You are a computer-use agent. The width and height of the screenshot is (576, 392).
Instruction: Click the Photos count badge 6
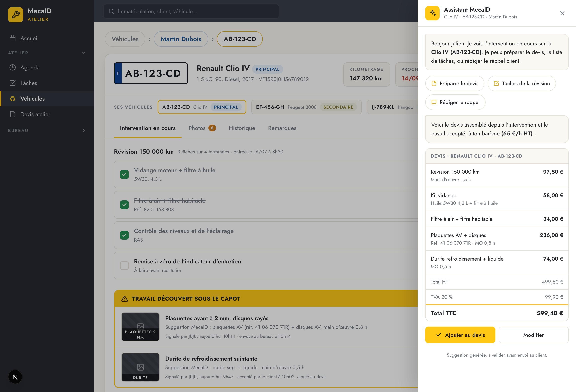coord(212,128)
